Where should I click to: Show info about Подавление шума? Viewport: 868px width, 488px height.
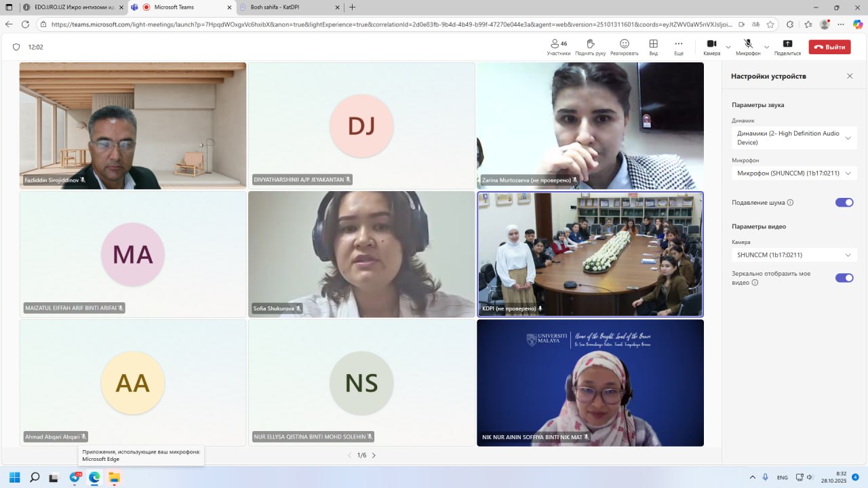click(x=790, y=203)
